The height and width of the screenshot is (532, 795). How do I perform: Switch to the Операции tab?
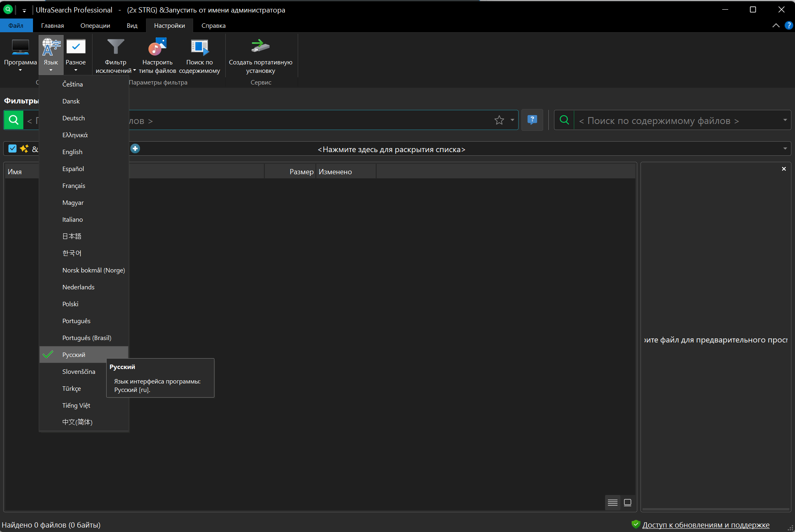pos(95,25)
